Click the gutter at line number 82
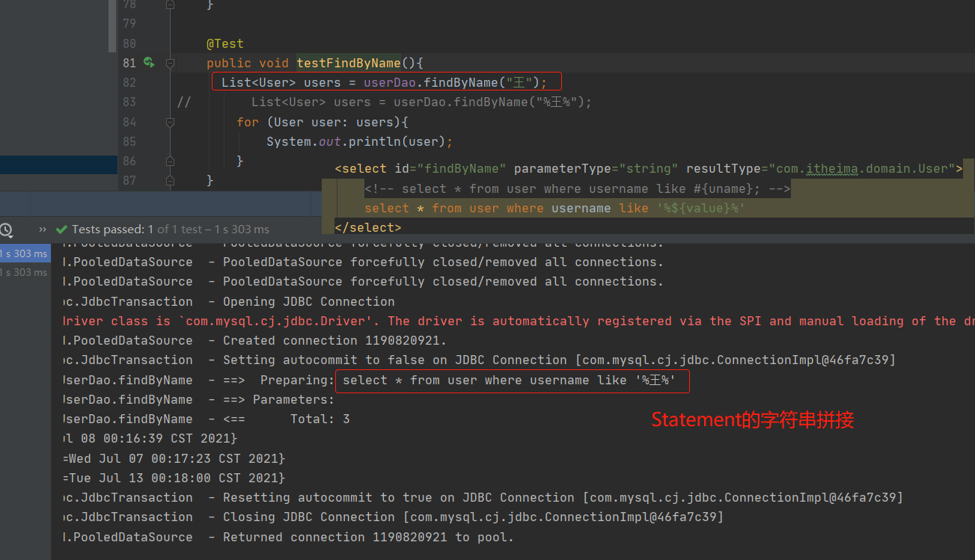 (129, 82)
